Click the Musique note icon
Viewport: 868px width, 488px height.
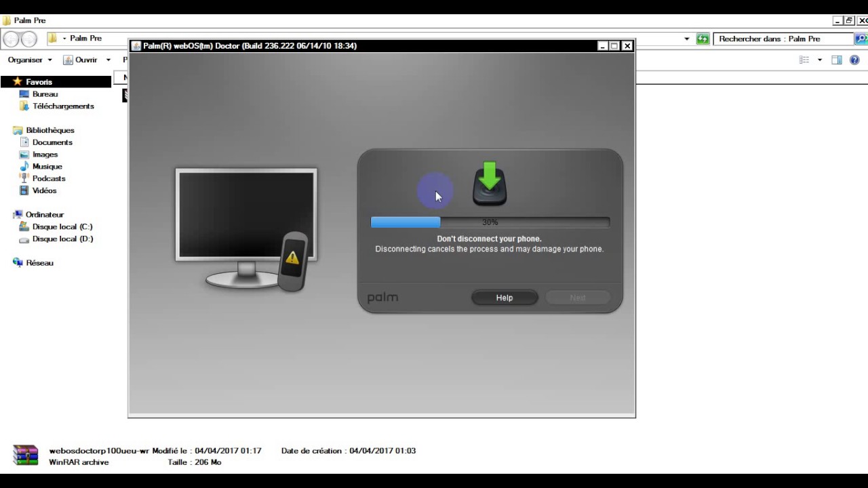[x=24, y=166]
